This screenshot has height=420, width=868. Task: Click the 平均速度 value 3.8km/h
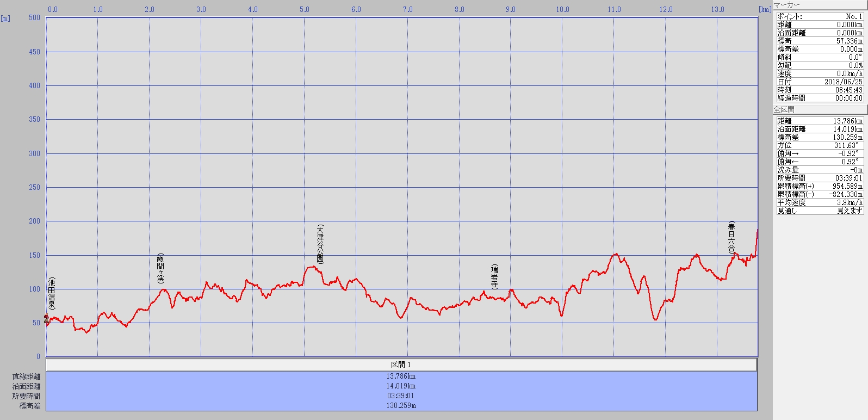850,202
